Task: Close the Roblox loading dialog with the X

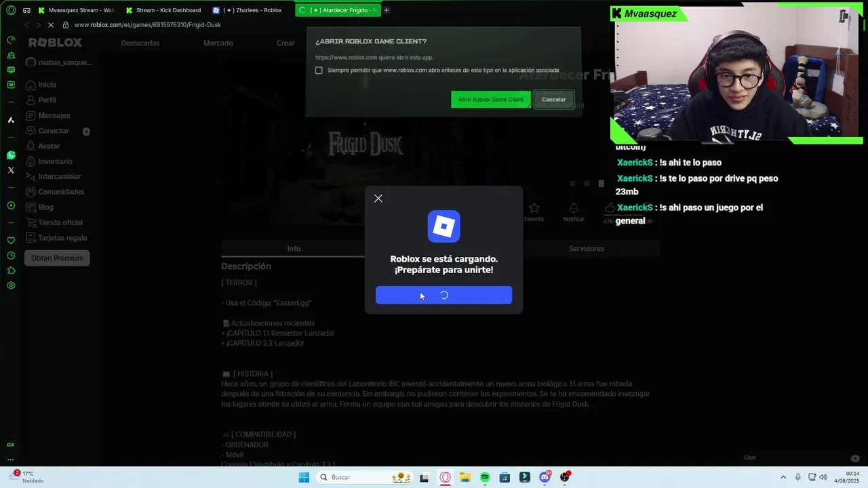Action: pos(378,199)
